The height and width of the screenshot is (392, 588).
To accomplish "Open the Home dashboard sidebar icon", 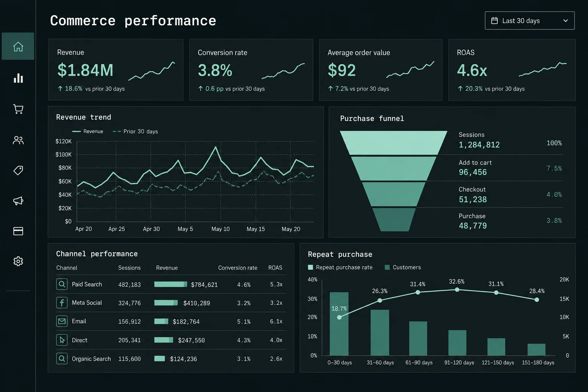I will [18, 46].
